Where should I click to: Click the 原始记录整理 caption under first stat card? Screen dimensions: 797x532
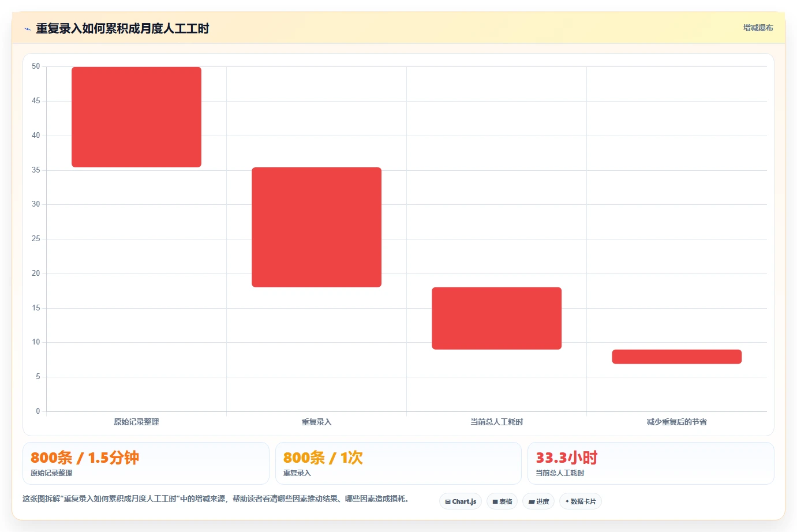click(51, 473)
